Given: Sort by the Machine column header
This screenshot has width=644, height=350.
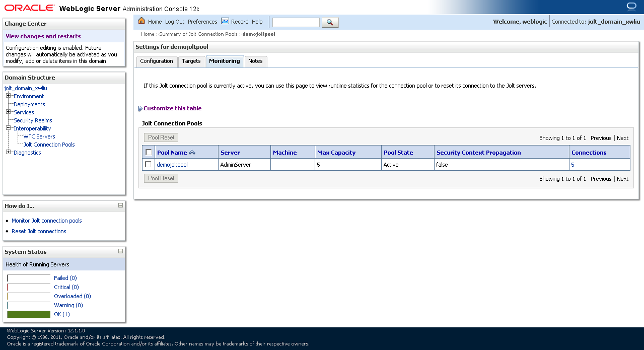Looking at the screenshot, I should point(284,153).
